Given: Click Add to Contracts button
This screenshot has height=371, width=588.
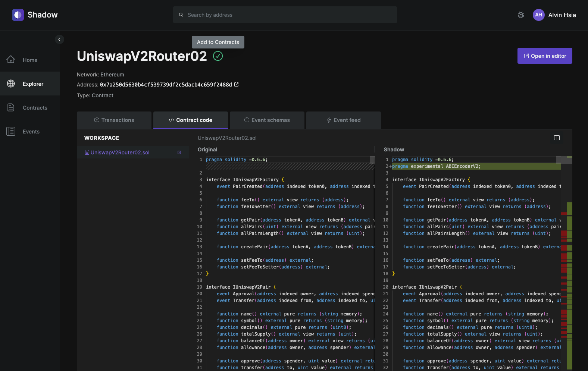Looking at the screenshot, I should click(218, 42).
